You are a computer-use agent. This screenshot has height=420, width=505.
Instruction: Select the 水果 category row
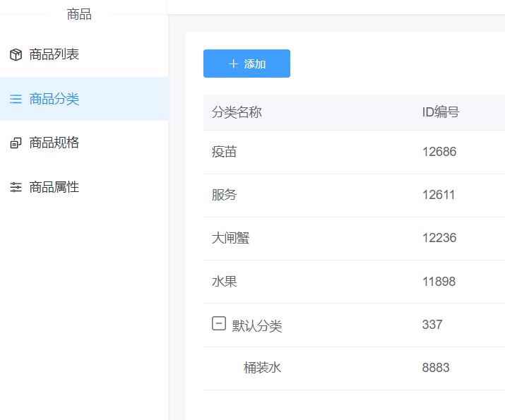pyautogui.click(x=225, y=282)
